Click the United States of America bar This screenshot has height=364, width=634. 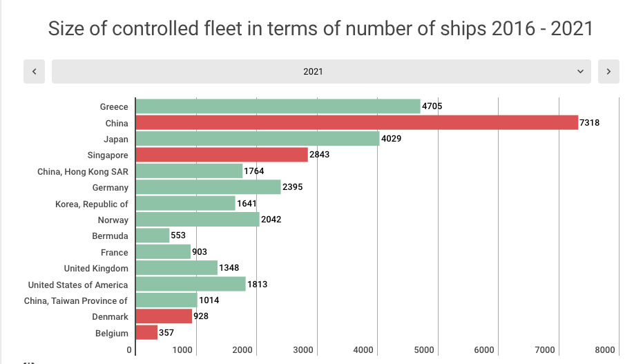coord(191,284)
